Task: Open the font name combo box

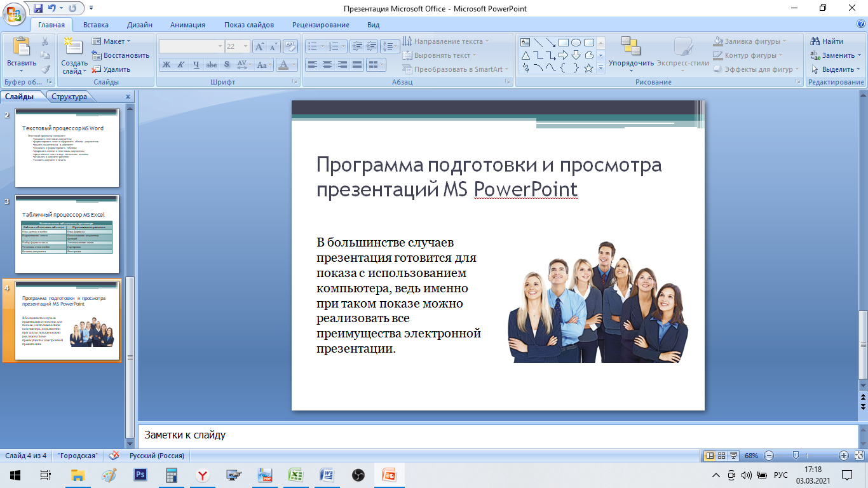Action: click(x=191, y=46)
